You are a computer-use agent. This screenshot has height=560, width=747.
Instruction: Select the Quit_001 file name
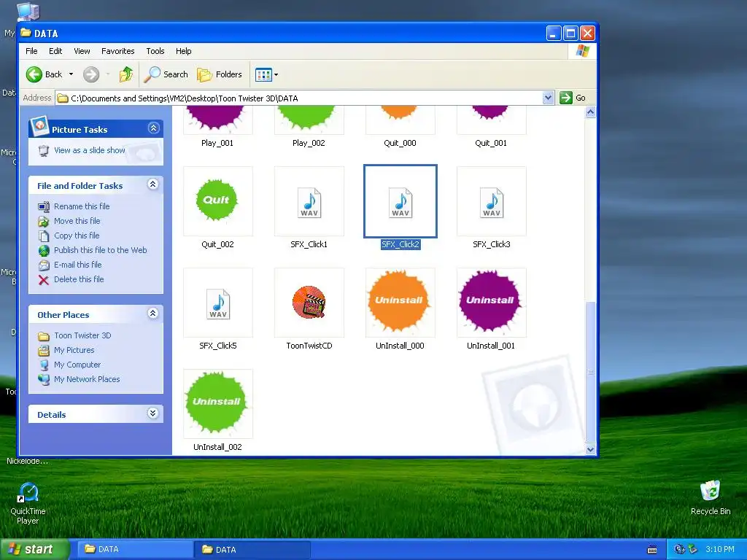coord(491,143)
